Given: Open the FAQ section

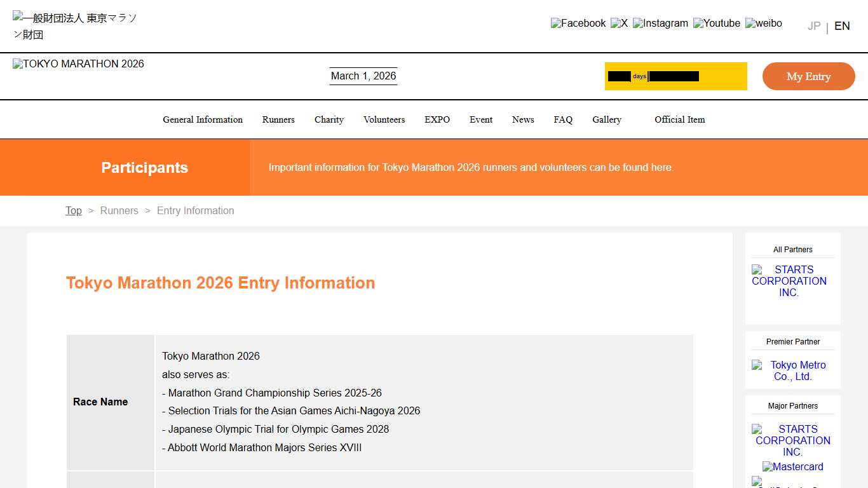Looking at the screenshot, I should [563, 119].
